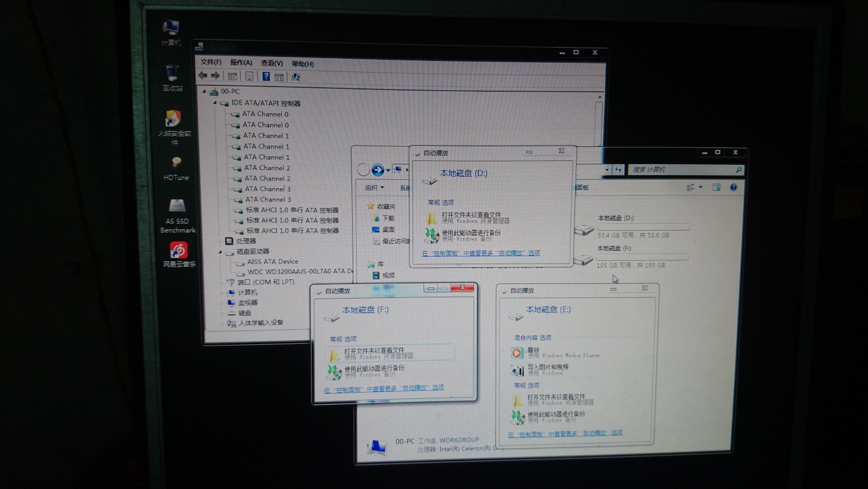Open the 查看(V) menu
The image size is (868, 489).
coord(272,63)
